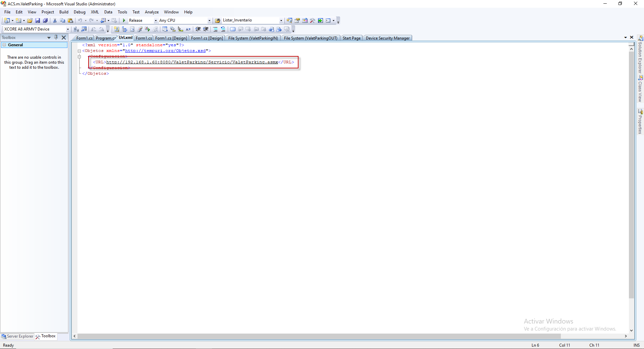The image size is (644, 349).
Task: Click the tempuri.org Objetos.xsd link
Action: pyautogui.click(x=165, y=51)
